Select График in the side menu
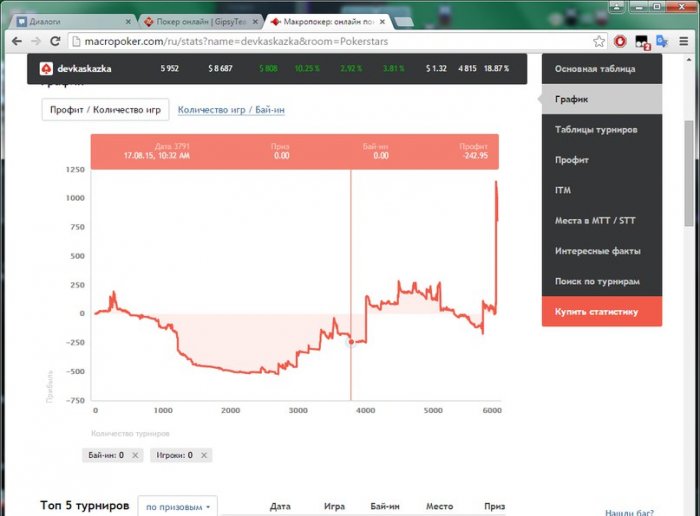700x516 pixels. [602, 99]
